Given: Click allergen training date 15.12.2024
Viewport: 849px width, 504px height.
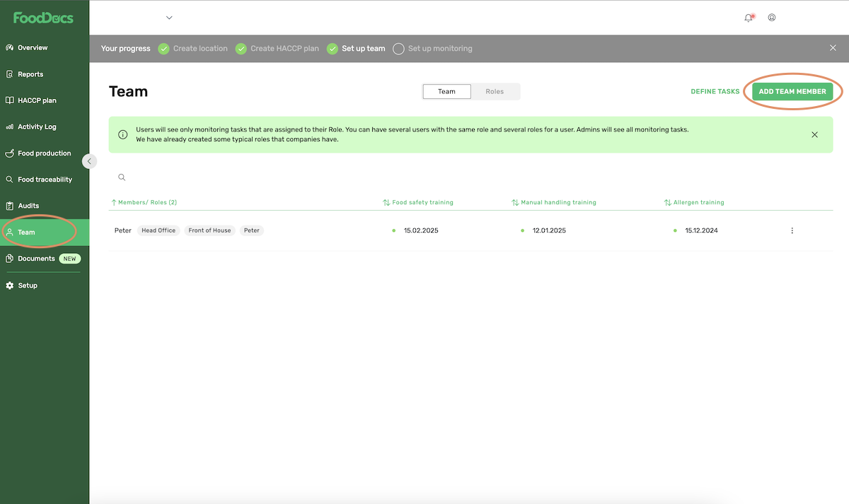Looking at the screenshot, I should coord(702,230).
